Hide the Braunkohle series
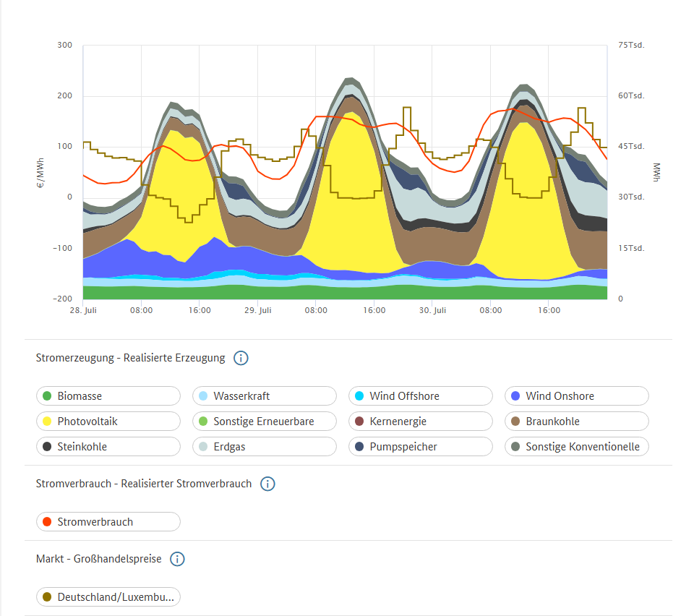The image size is (694, 616). point(576,422)
